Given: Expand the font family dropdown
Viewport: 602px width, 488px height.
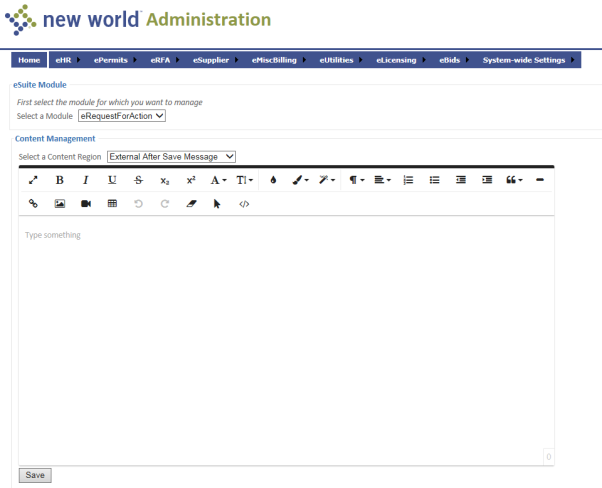Looking at the screenshot, I should click(x=217, y=180).
